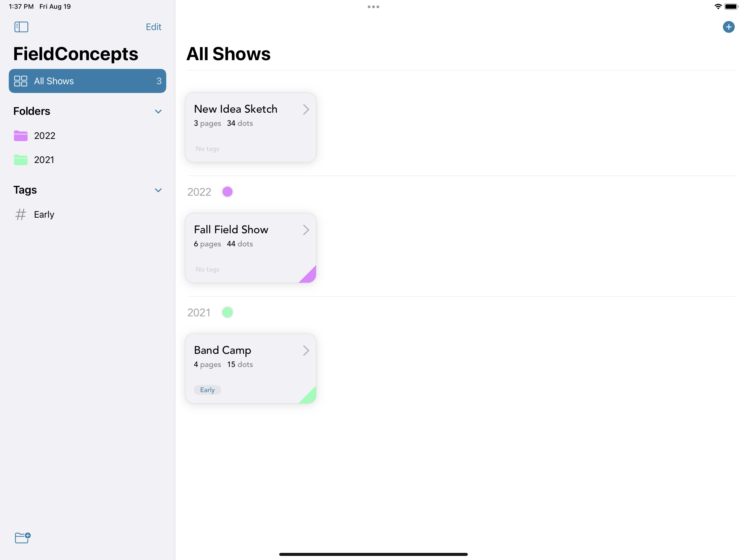Click chevron on Fall Field Show card
The height and width of the screenshot is (560, 747).
306,230
